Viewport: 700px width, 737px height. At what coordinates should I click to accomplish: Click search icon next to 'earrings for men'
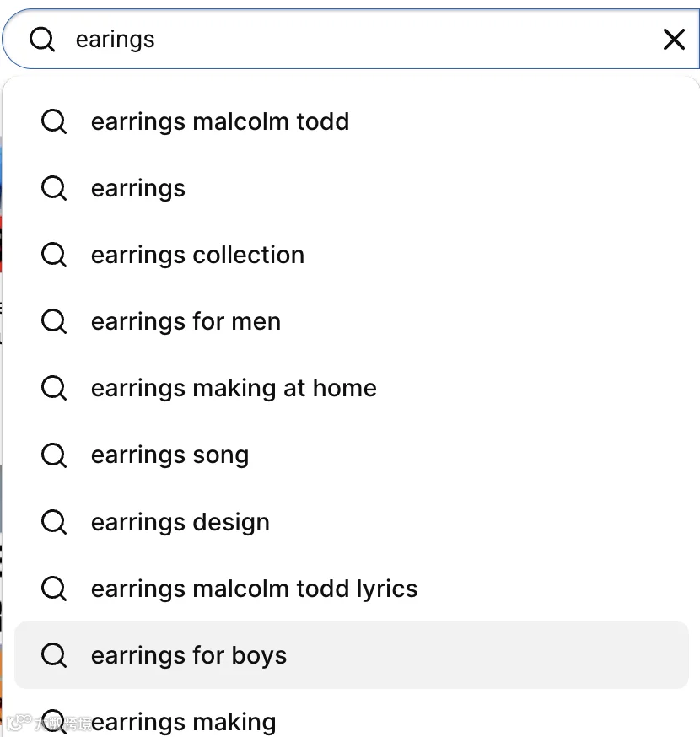[54, 322]
